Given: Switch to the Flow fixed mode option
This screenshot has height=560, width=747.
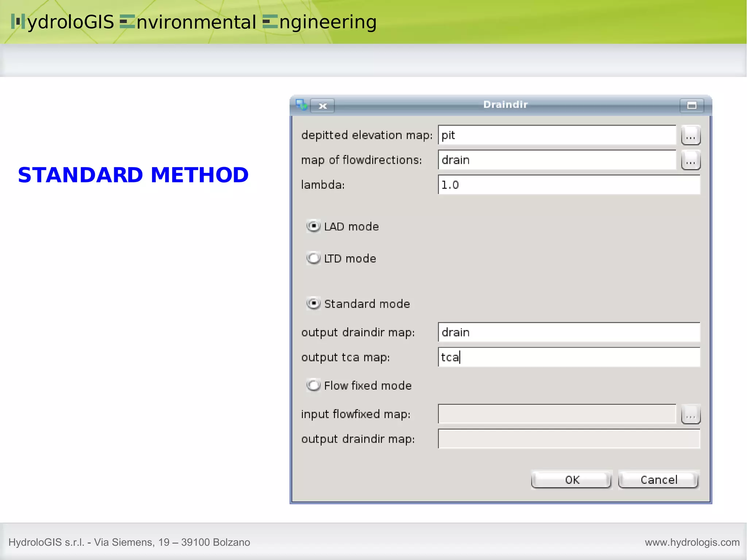Looking at the screenshot, I should [x=313, y=385].
